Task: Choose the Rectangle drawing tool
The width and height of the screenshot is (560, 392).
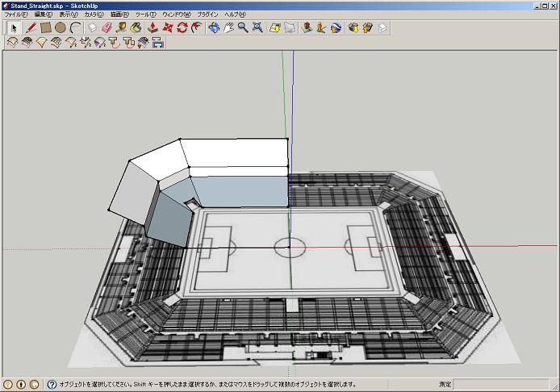Action: pyautogui.click(x=46, y=27)
